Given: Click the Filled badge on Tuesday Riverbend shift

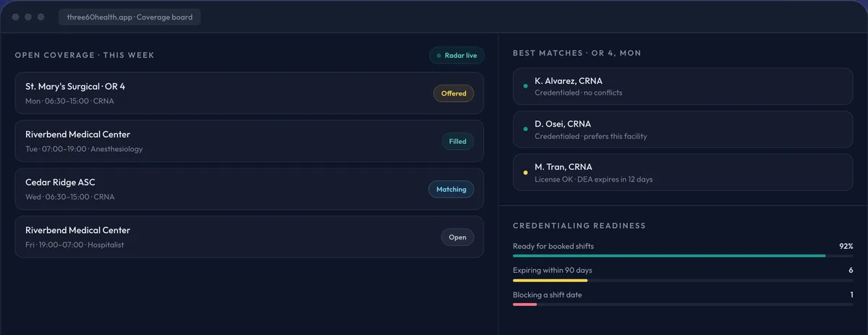Looking at the screenshot, I should point(458,141).
